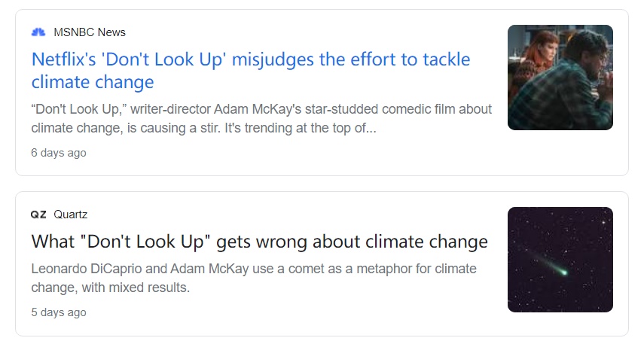Click the Quartz QZ logo icon

click(38, 215)
